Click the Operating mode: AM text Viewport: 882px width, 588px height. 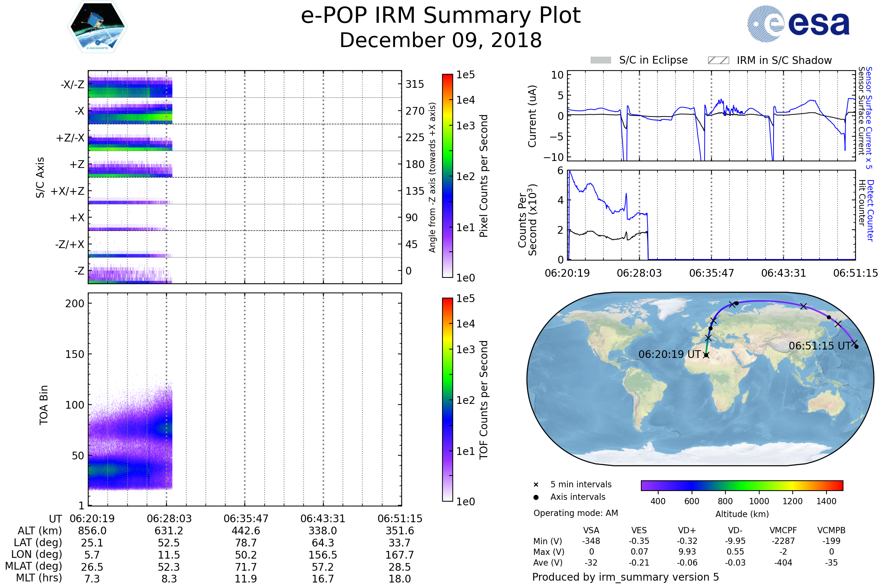[x=576, y=513]
